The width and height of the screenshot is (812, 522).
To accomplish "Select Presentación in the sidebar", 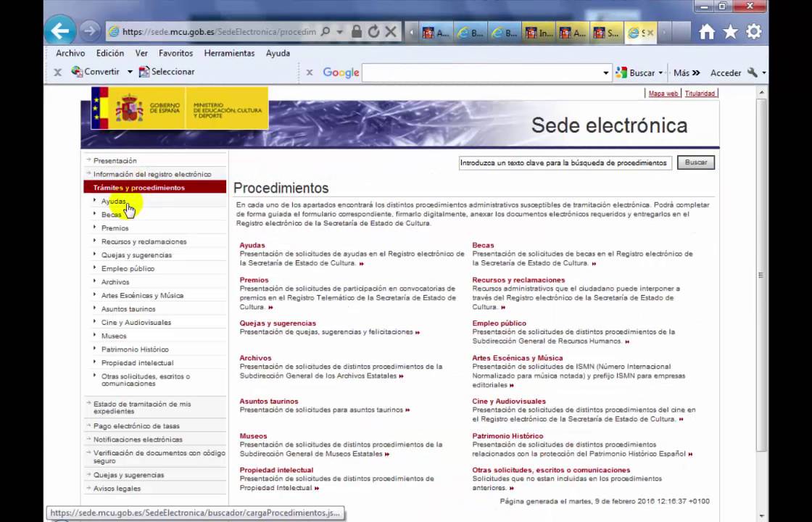I will coord(115,160).
